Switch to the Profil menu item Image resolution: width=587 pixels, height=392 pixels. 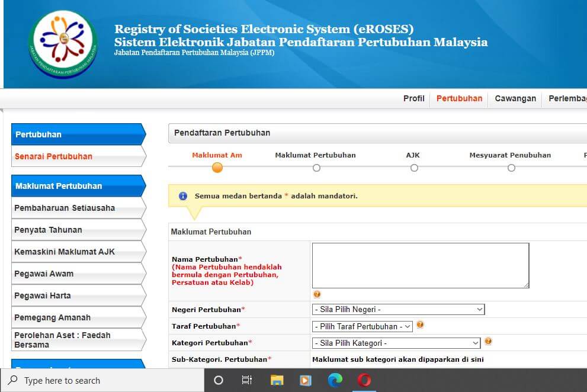point(413,99)
